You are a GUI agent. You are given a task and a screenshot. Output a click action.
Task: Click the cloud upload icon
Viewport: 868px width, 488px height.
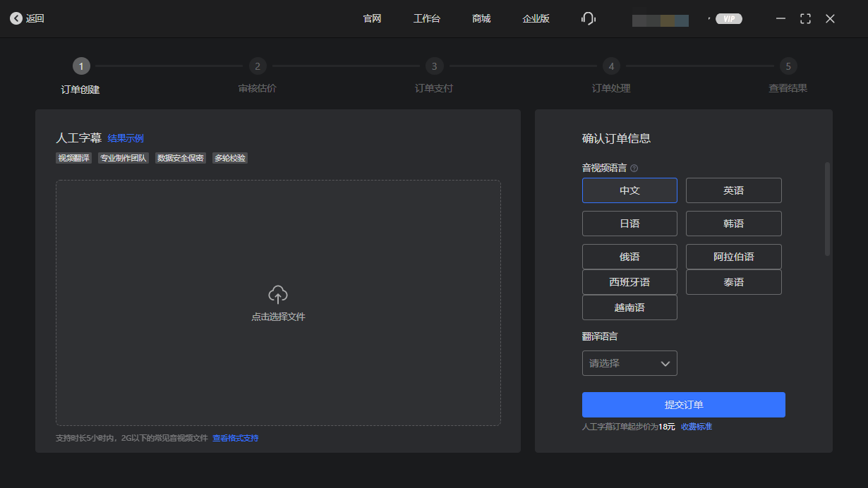[x=278, y=295]
